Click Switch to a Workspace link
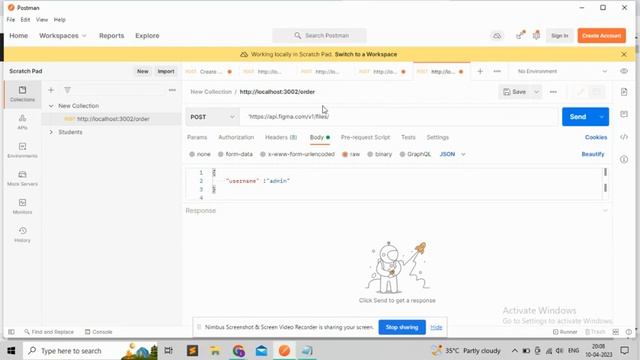The image size is (640, 360). coord(366,54)
